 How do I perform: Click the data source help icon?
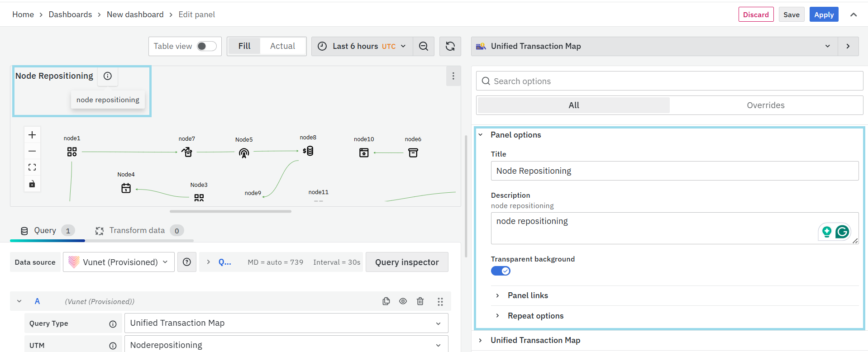(x=187, y=262)
